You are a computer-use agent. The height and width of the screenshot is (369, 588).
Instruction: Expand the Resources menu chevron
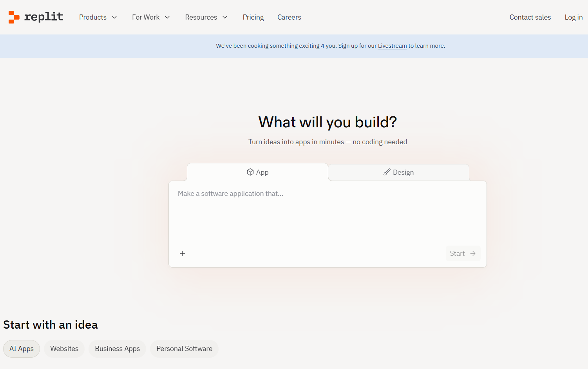click(225, 17)
